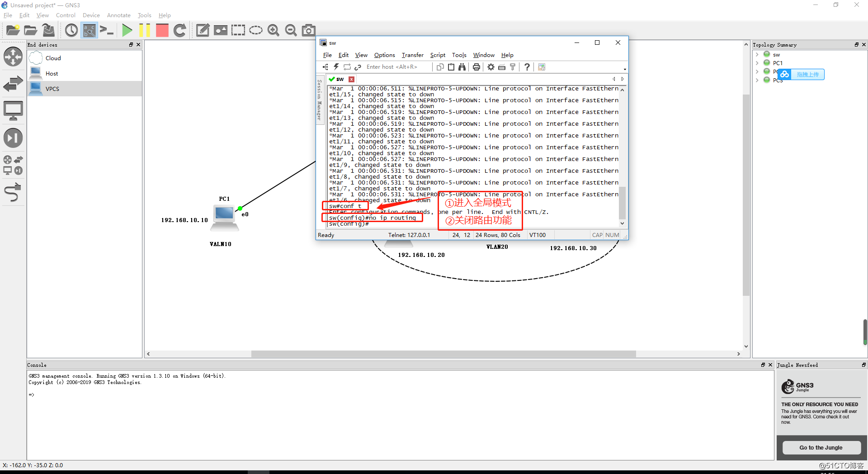This screenshot has width=868, height=474.
Task: Zoom in on the topology
Action: point(273,30)
